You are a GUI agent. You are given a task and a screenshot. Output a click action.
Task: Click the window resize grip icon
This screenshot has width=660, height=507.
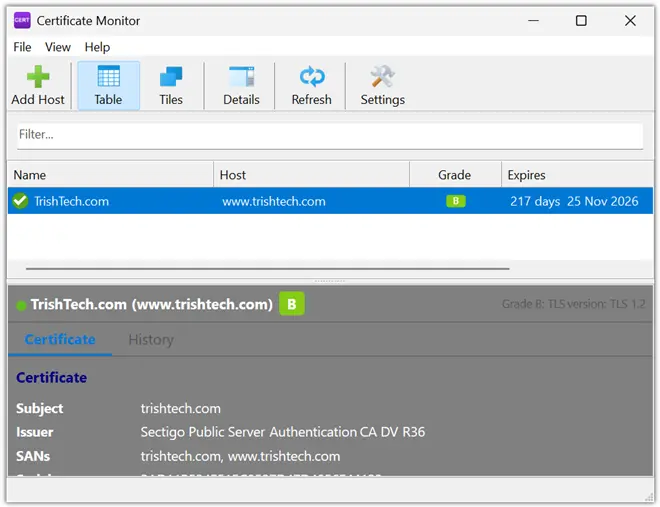click(x=649, y=496)
